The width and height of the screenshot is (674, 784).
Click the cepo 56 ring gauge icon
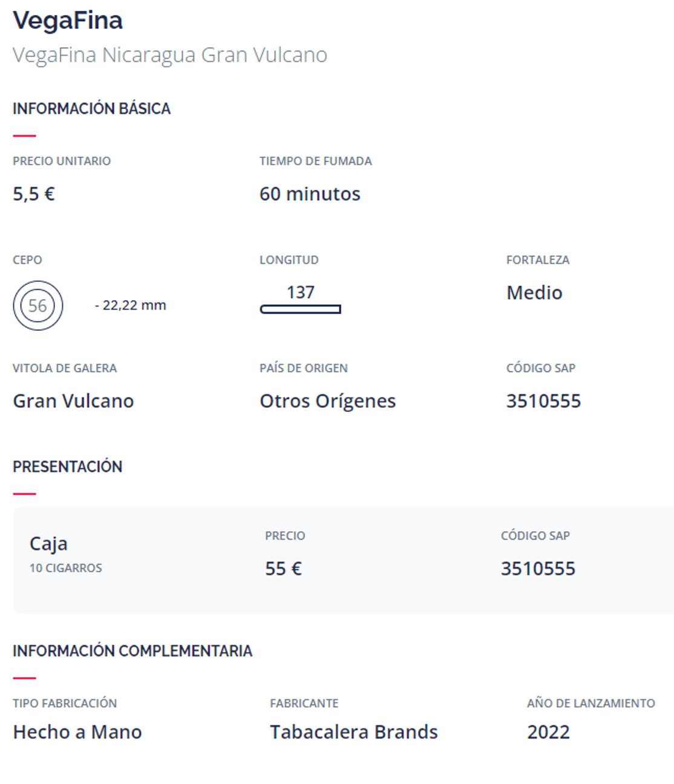[38, 305]
